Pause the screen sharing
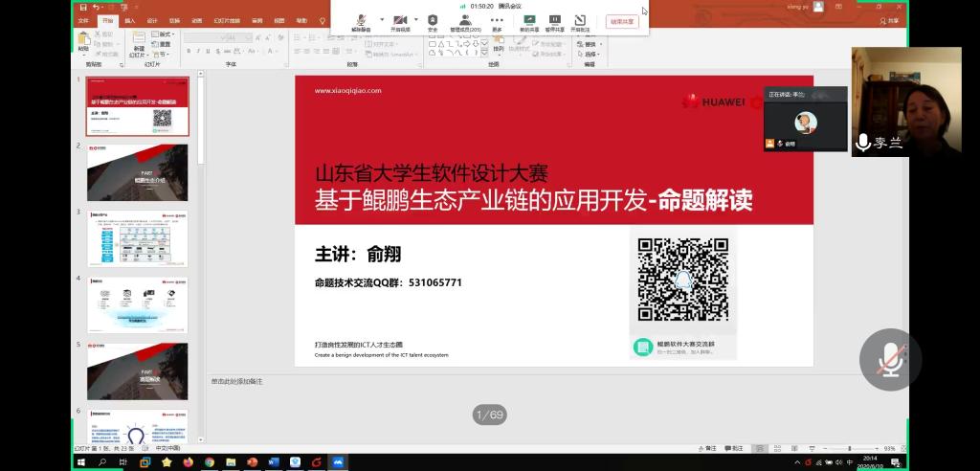980x471 pixels. (554, 21)
